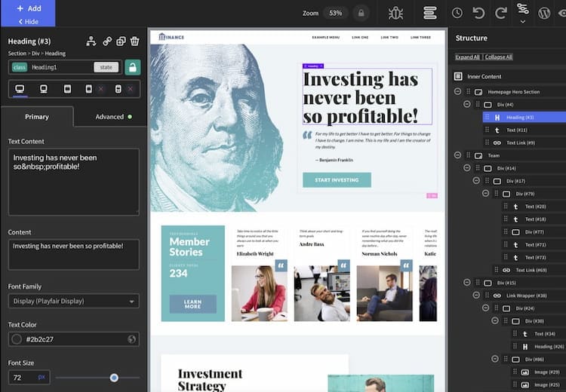This screenshot has width=566, height=392.
Task: Click the parent selector icon beside Heading (#3)
Action: click(91, 41)
